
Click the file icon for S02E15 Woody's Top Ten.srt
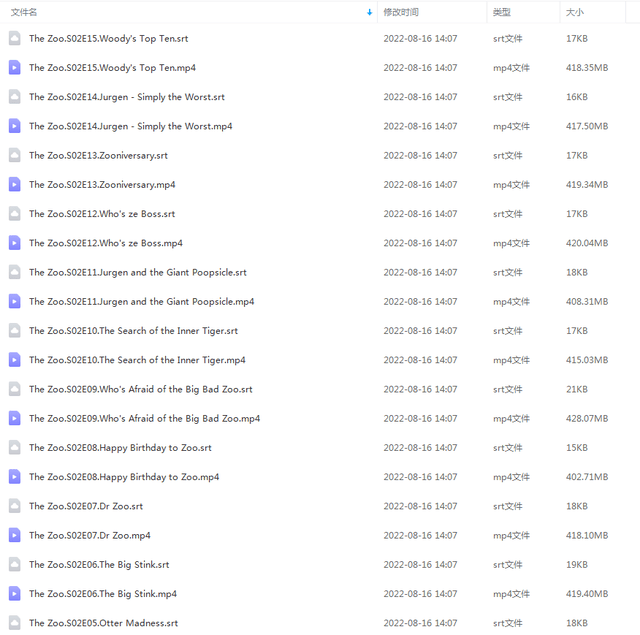pos(15,38)
